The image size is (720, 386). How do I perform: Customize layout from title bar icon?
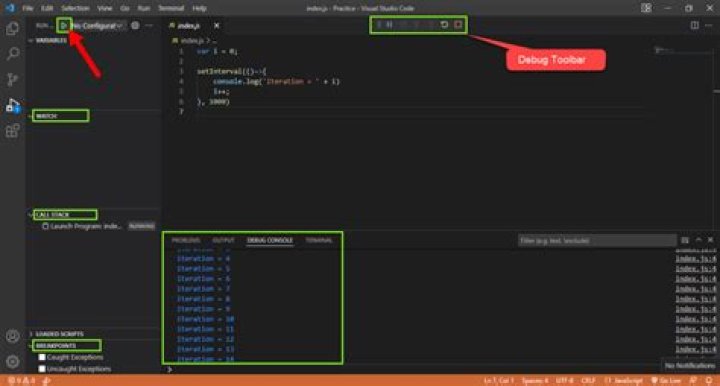pos(646,8)
